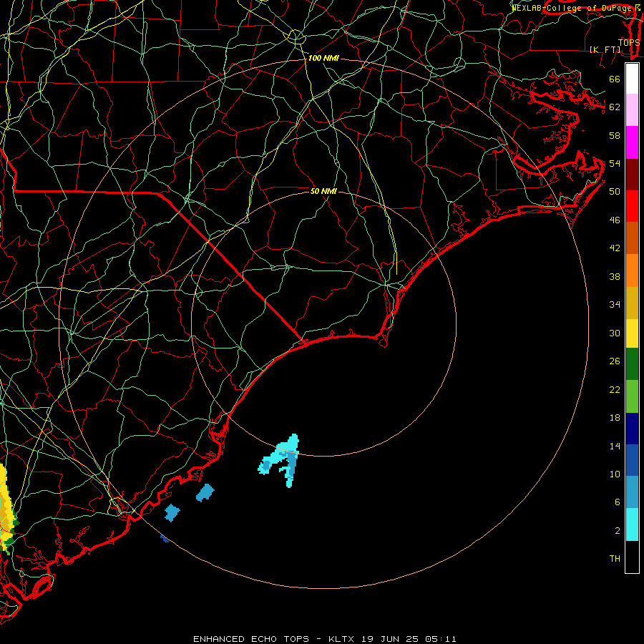Viewport: 644px width, 644px height.
Task: Click the 05:11 time stamp
Action: 441,639
